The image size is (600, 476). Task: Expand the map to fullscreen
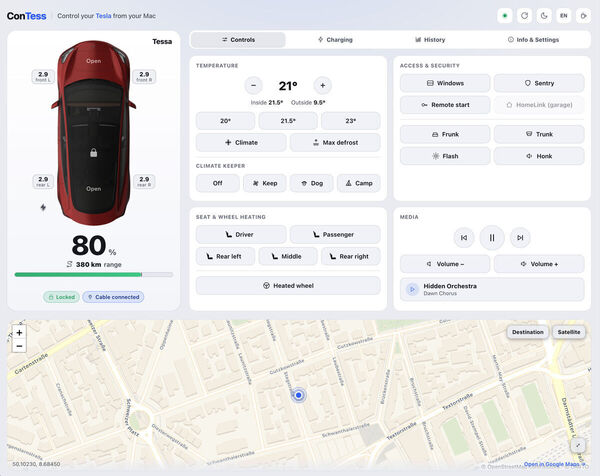(578, 445)
